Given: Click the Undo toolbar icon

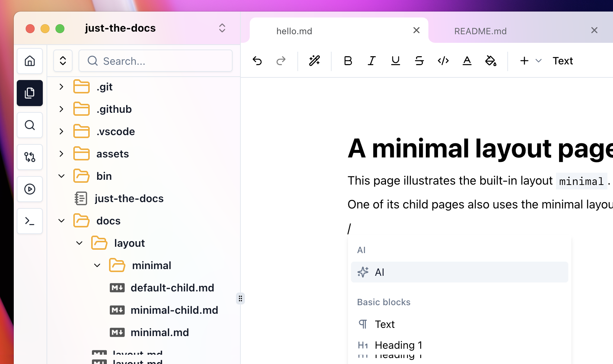Looking at the screenshot, I should pyautogui.click(x=257, y=61).
